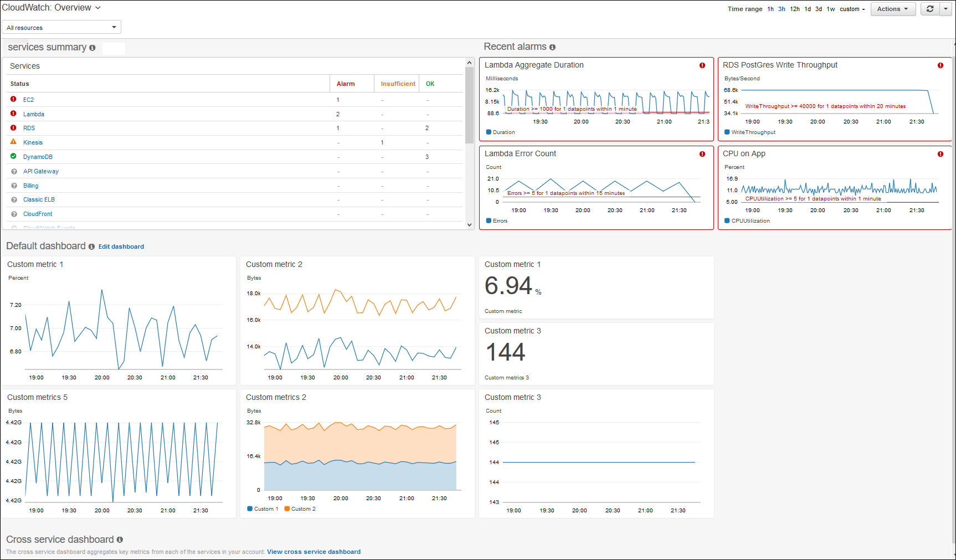The height and width of the screenshot is (560, 956).
Task: Click the green OK icon beside DynamoDB
Action: coord(13,156)
